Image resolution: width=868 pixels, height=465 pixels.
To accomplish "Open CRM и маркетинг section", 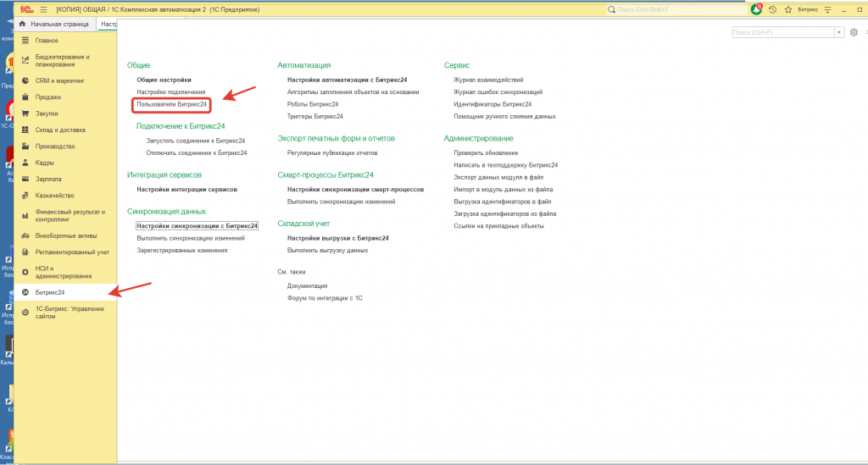I will (x=60, y=80).
